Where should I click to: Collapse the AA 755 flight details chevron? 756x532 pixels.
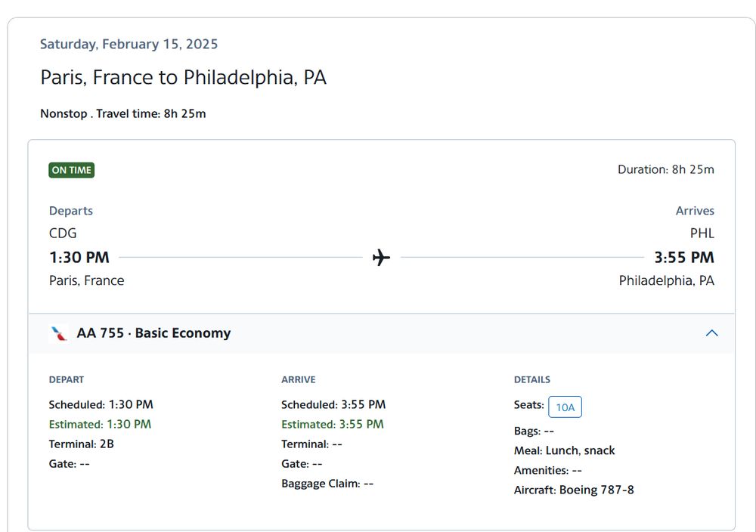pyautogui.click(x=711, y=333)
